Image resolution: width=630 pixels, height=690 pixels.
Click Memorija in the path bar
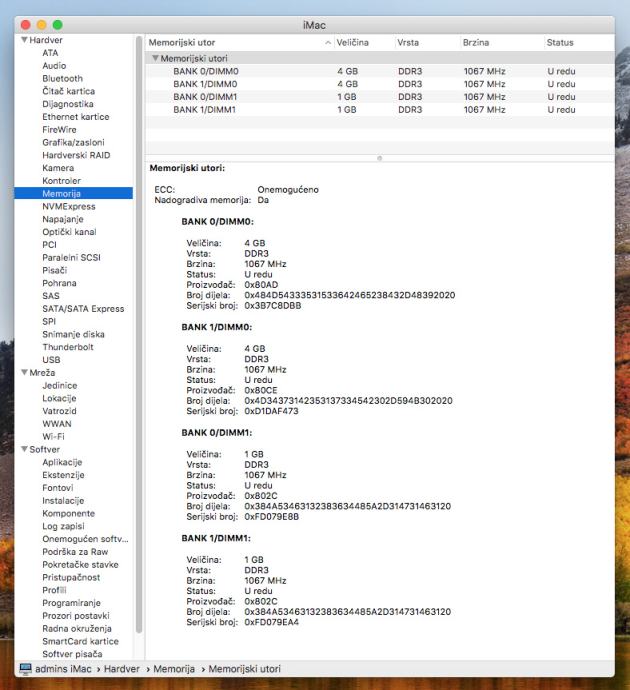point(174,669)
